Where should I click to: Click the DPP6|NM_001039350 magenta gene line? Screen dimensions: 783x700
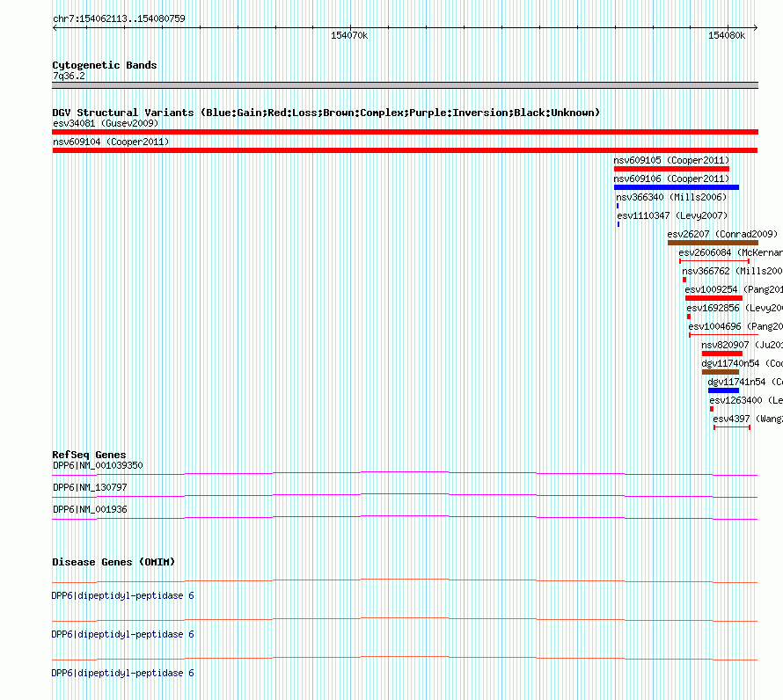pos(405,473)
